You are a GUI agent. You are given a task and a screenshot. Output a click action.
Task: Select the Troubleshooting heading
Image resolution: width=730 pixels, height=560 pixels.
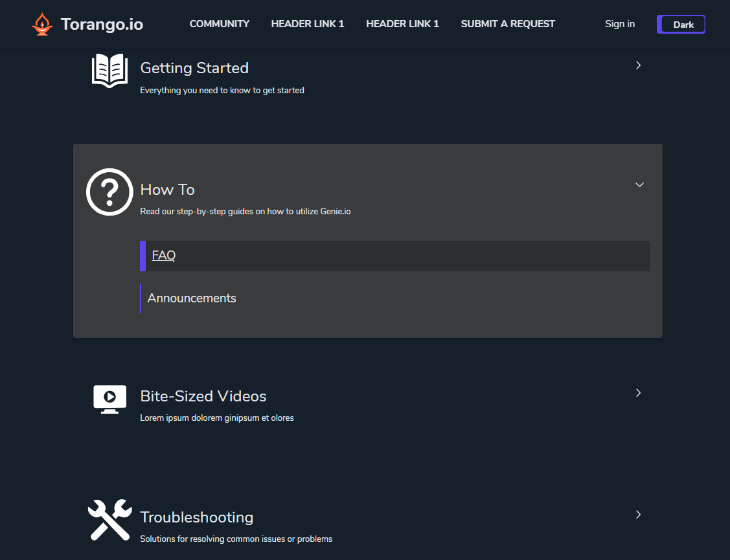197,517
